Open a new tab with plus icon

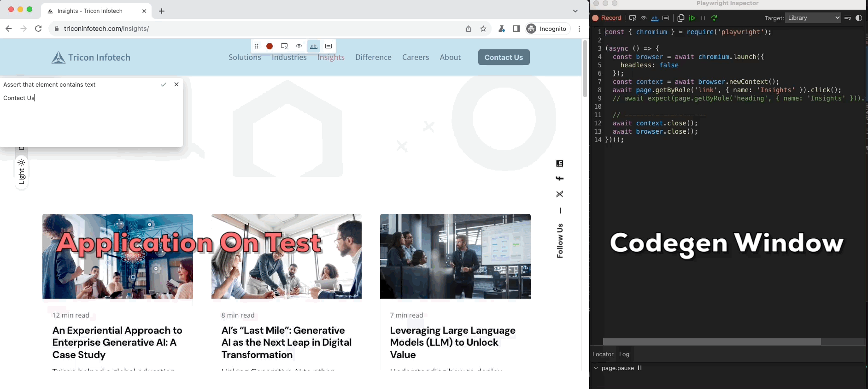click(x=162, y=11)
